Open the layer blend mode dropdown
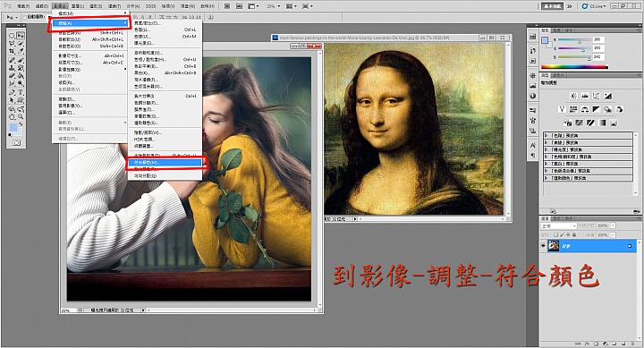The width and height of the screenshot is (644, 348). [558, 226]
